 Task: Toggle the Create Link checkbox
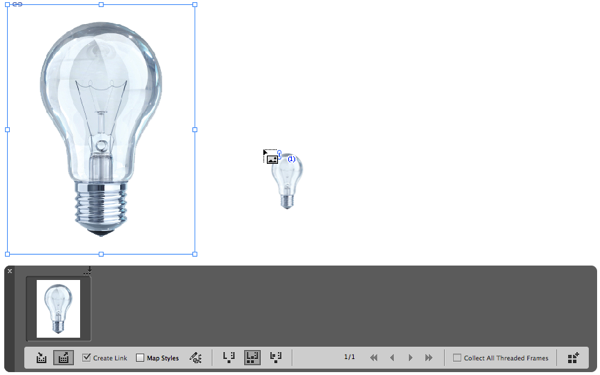coord(87,358)
